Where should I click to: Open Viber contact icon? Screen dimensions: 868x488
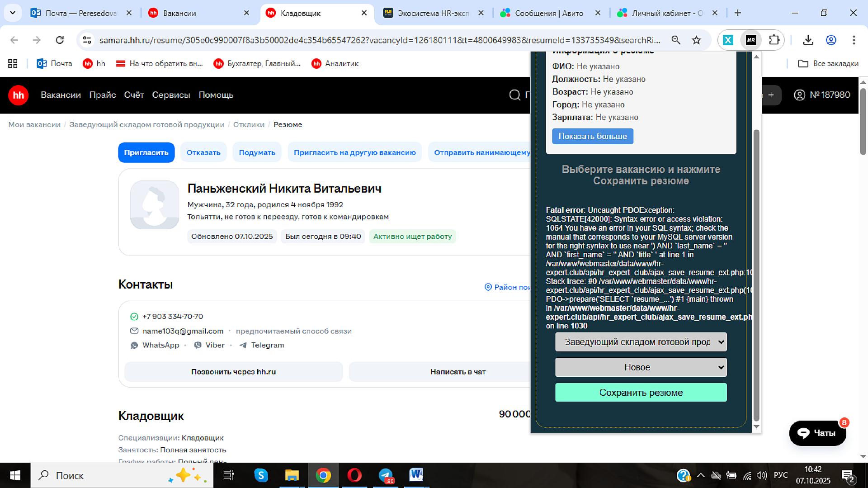[x=198, y=345]
